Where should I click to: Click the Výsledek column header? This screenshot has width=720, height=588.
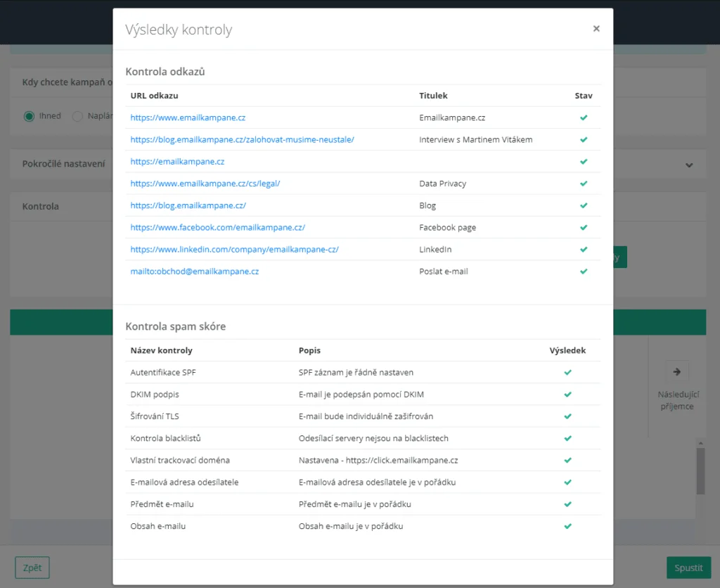pyautogui.click(x=567, y=350)
